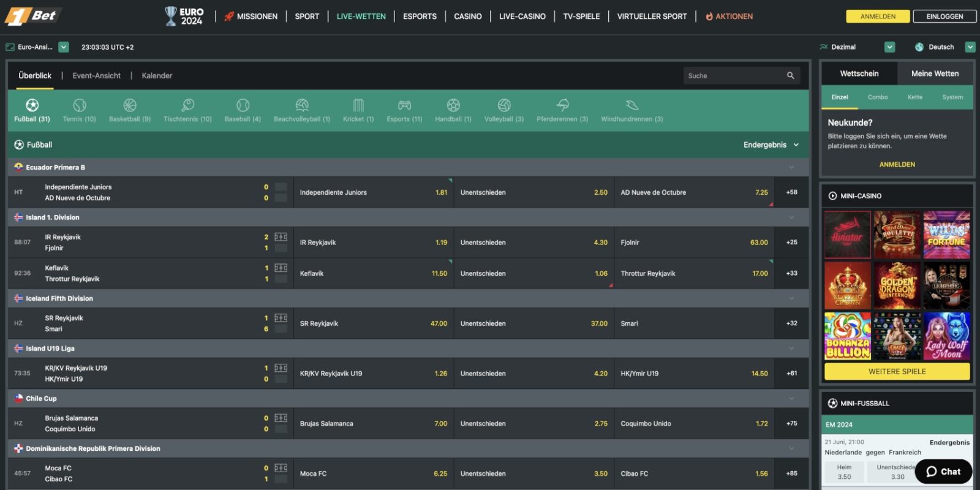This screenshot has width=980, height=490.
Task: Select the Volleyball (3) sport icon
Action: click(504, 105)
